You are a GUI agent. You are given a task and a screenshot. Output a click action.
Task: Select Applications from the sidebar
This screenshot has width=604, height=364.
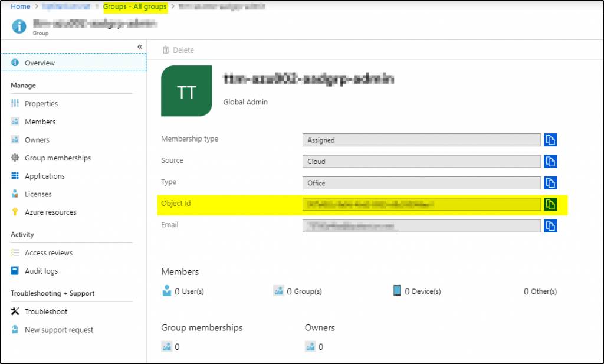[45, 176]
